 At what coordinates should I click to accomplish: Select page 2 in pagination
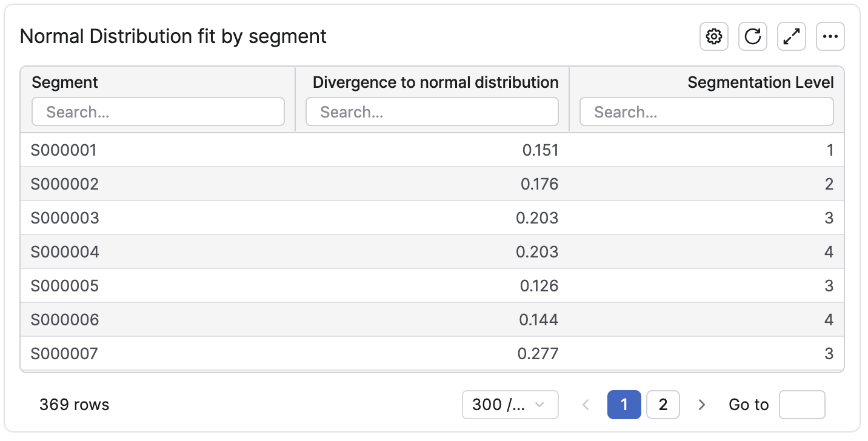[x=663, y=405]
